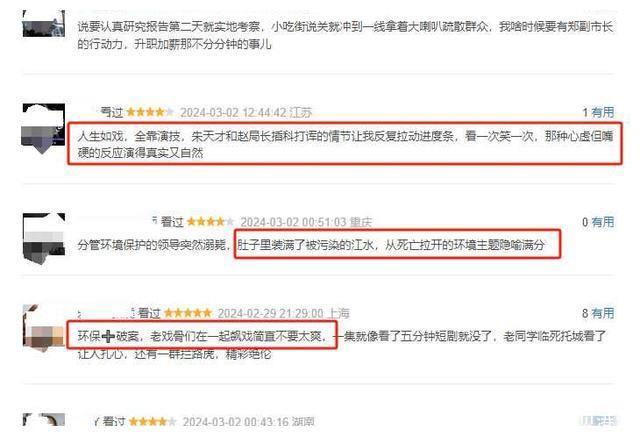Mark the Chongqing review as 有用
This screenshot has height=436, width=640.
[602, 222]
